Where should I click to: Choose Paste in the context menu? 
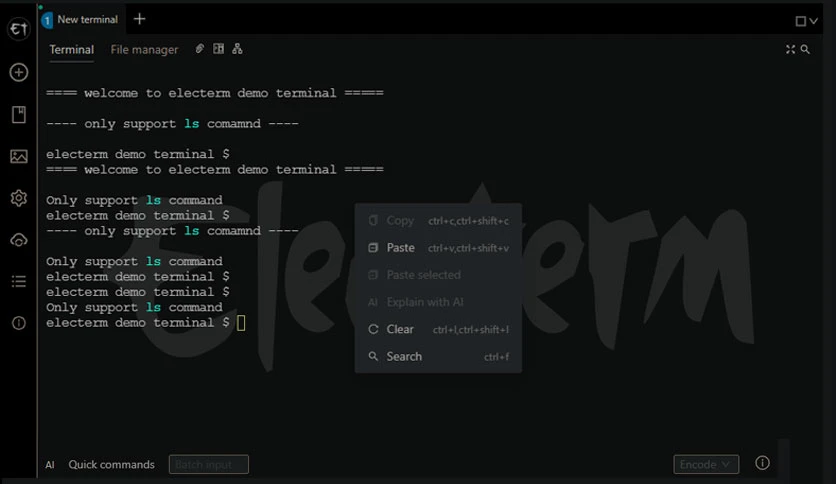(438, 247)
